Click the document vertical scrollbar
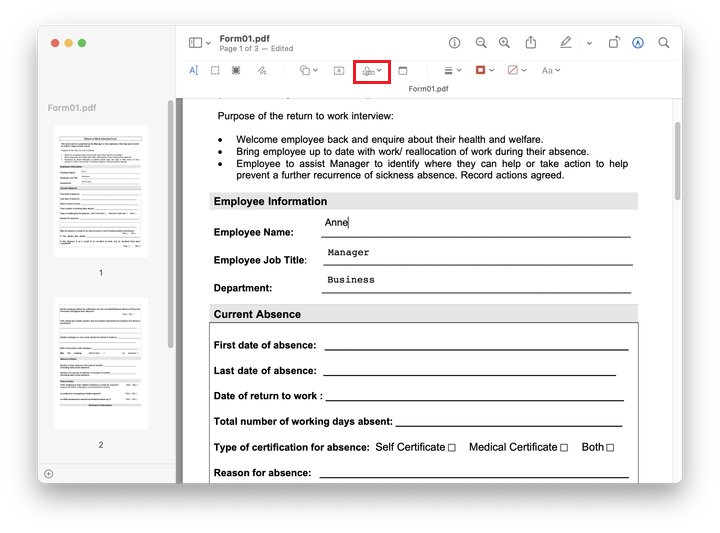 pos(677,161)
